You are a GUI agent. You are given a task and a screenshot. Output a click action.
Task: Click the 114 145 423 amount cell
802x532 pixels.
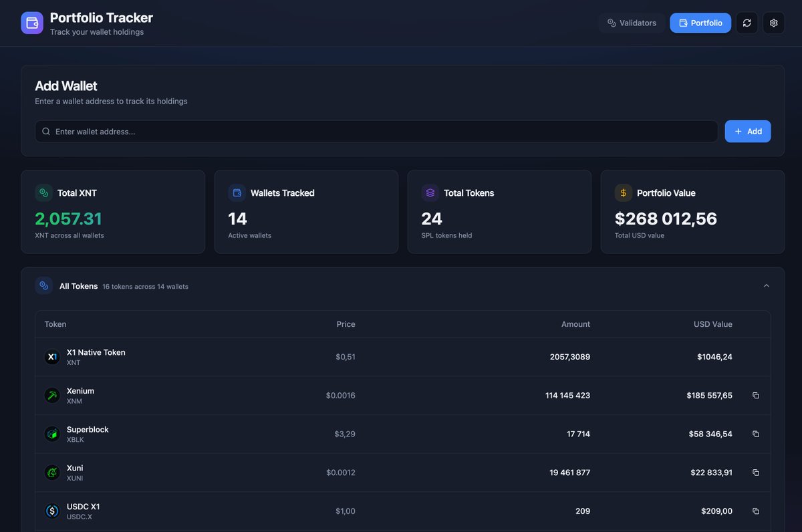pyautogui.click(x=567, y=396)
